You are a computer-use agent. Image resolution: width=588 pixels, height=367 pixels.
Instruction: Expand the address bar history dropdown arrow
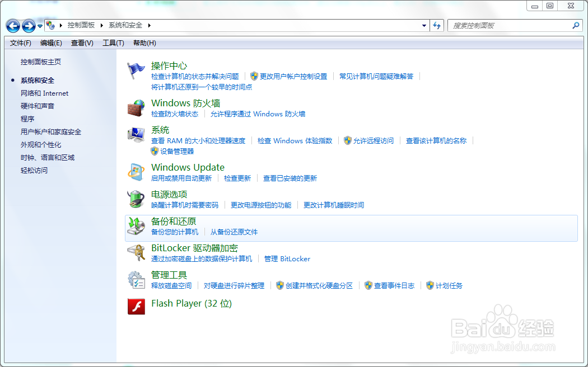click(424, 26)
